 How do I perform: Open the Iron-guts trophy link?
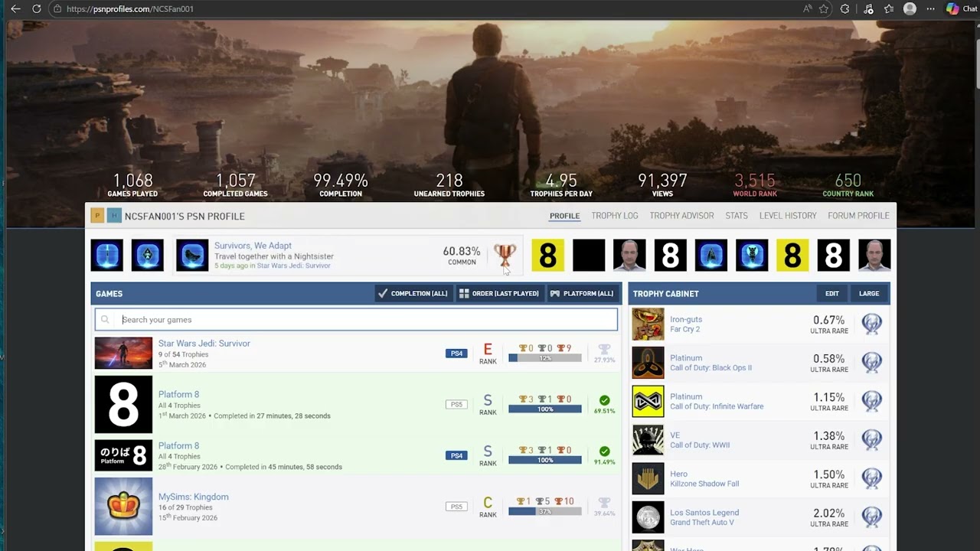click(x=686, y=319)
